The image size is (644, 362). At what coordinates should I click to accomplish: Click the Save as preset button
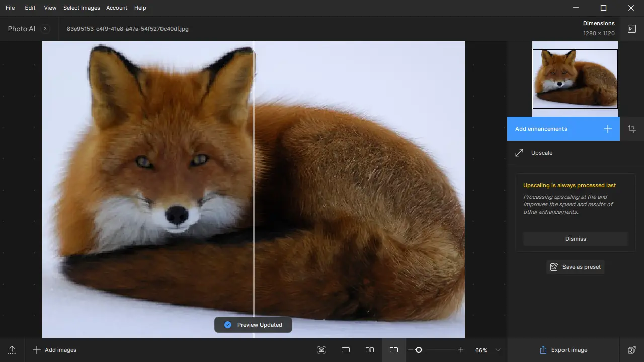pyautogui.click(x=576, y=267)
